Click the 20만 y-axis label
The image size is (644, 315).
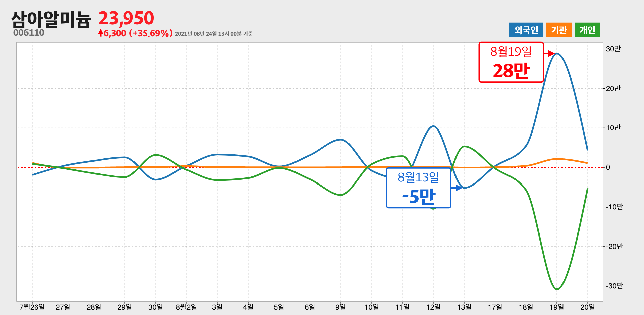coord(613,88)
